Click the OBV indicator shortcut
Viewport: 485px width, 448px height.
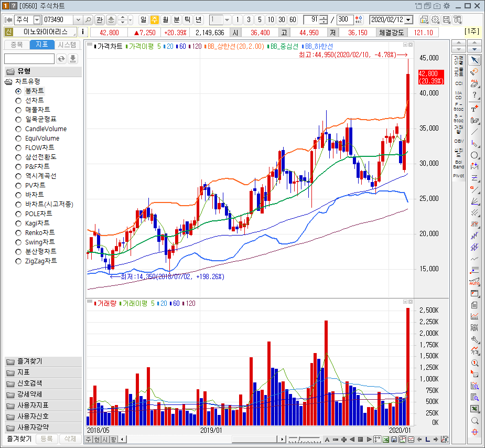[x=459, y=141]
